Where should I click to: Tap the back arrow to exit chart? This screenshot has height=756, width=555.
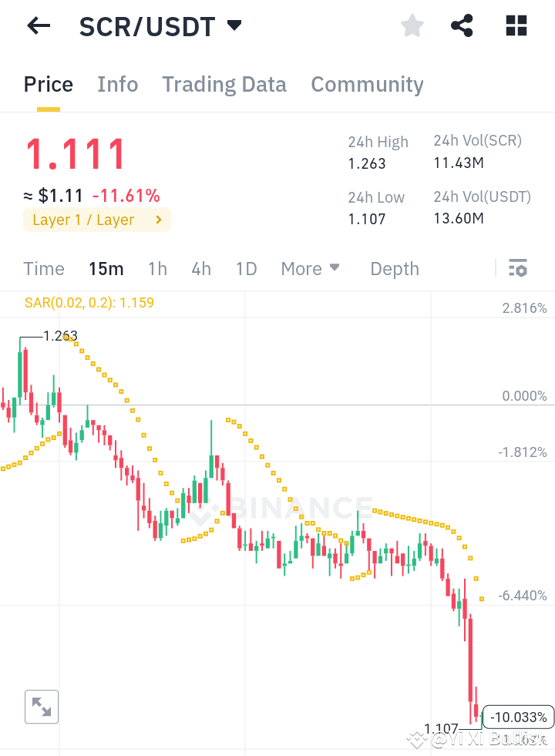tap(38, 25)
